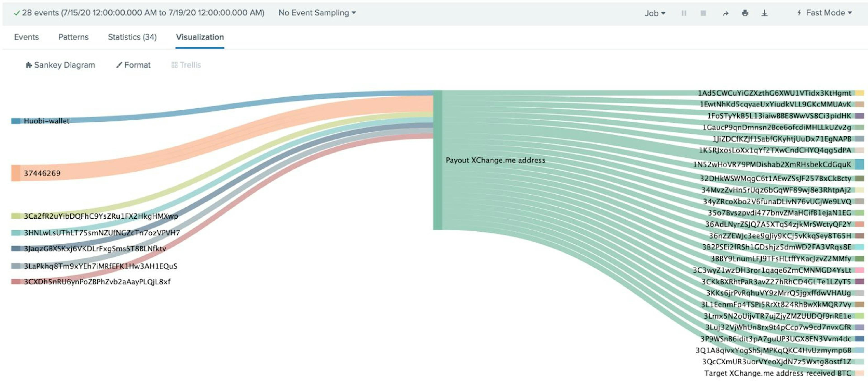Image resolution: width=868 pixels, height=383 pixels.
Task: Click the orange 37446269 node swatch
Action: tap(16, 173)
